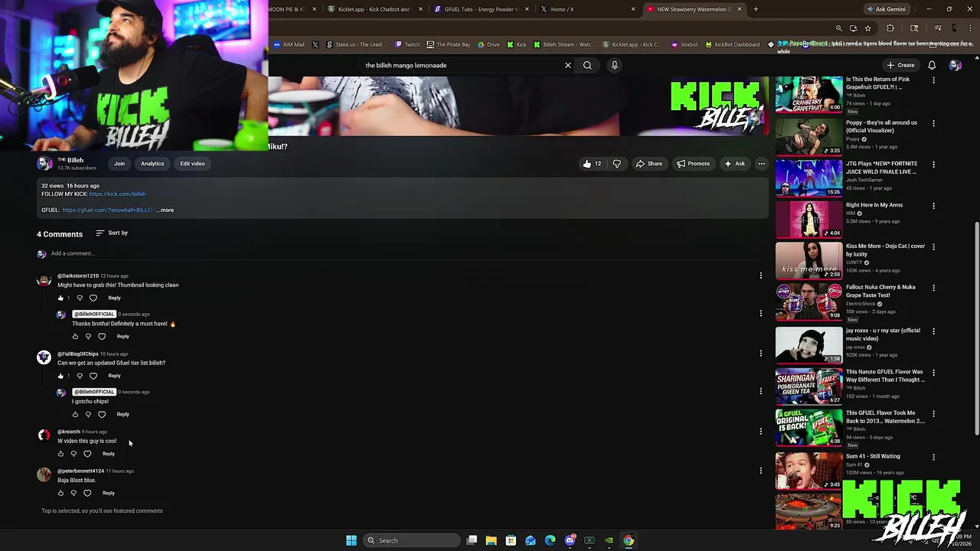980x551 pixels.
Task: Bookmark this page with star icon
Action: 867,28
